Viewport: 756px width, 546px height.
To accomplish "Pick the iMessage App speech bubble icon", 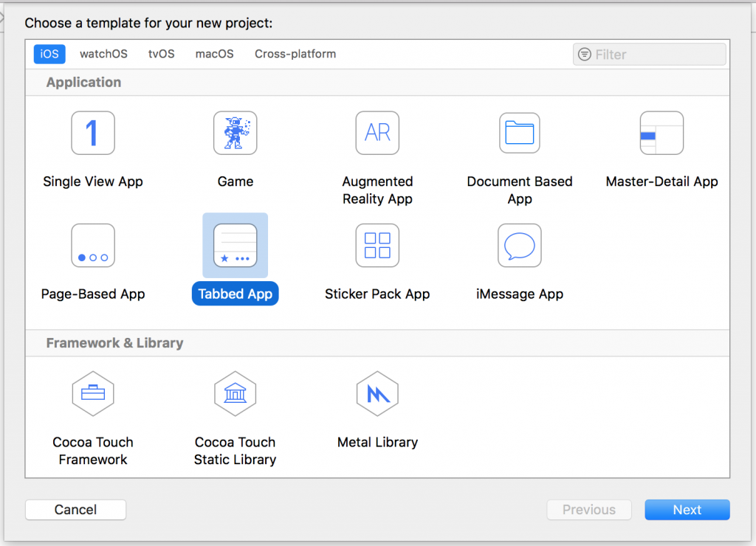I will click(x=520, y=245).
